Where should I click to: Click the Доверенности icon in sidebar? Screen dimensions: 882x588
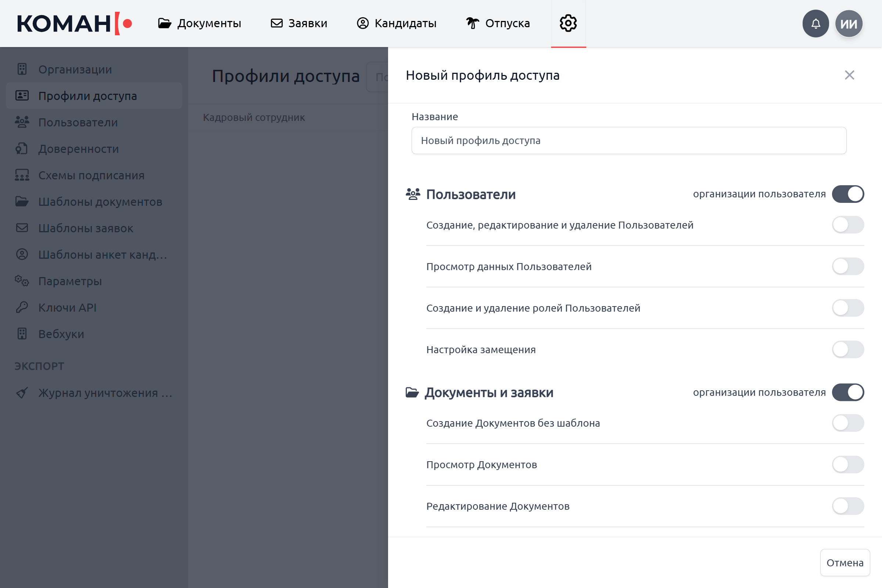tap(22, 149)
